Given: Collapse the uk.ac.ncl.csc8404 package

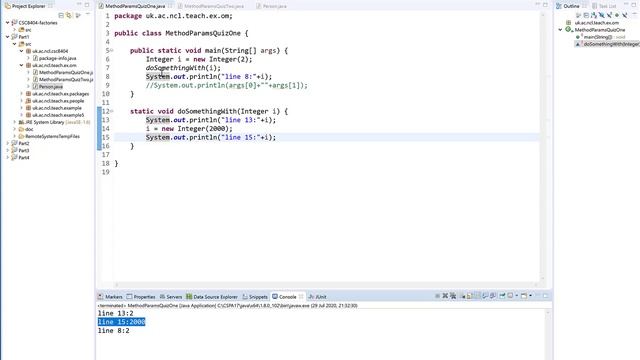Looking at the screenshot, I should pos(22,51).
